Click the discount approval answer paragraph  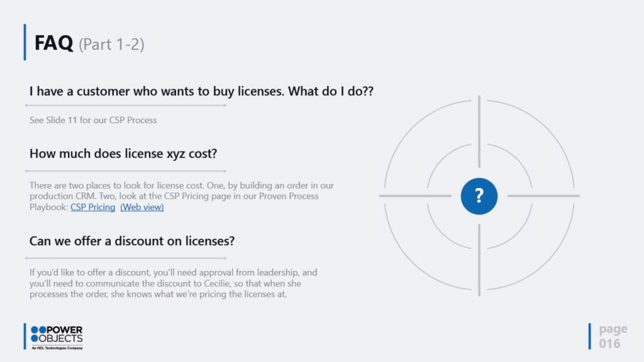point(173,283)
